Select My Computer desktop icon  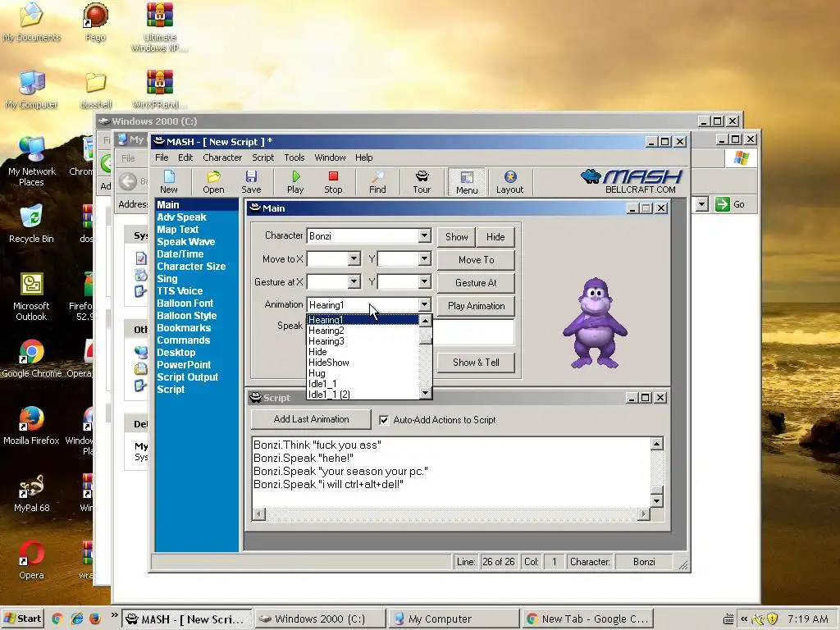31,89
